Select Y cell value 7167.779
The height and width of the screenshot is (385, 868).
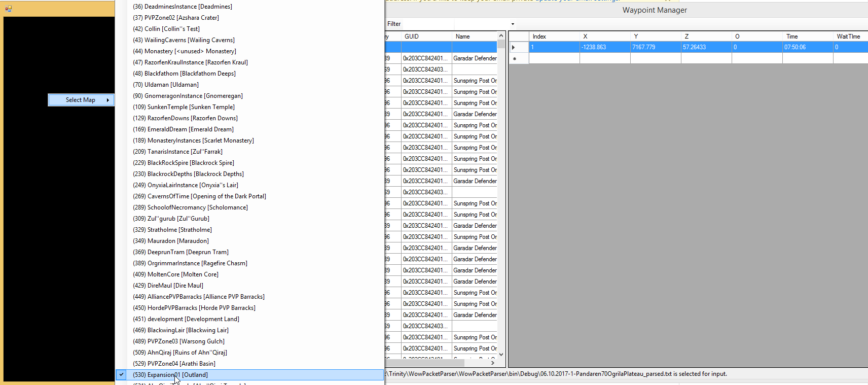coord(656,47)
